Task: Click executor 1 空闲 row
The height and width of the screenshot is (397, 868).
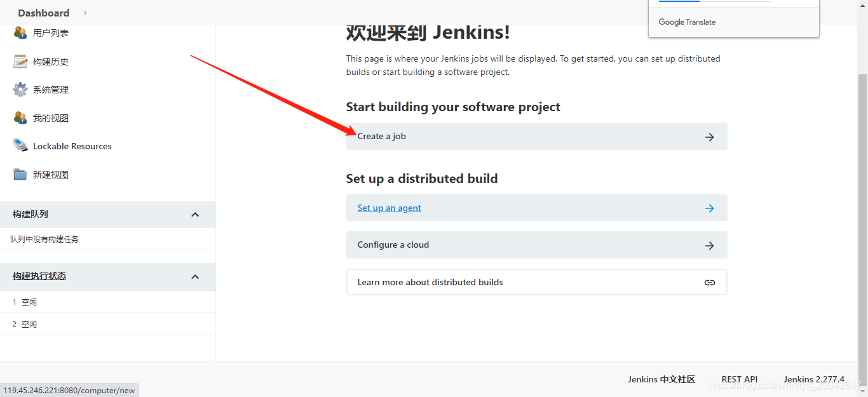Action: (107, 302)
